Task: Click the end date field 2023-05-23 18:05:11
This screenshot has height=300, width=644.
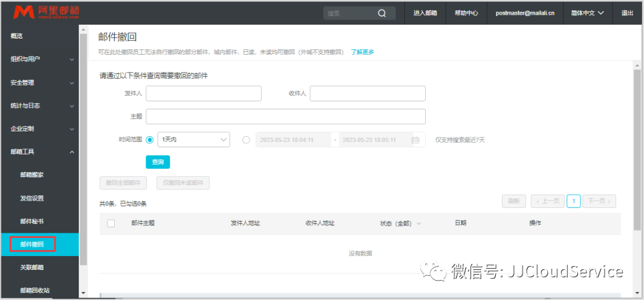Action: (x=376, y=140)
